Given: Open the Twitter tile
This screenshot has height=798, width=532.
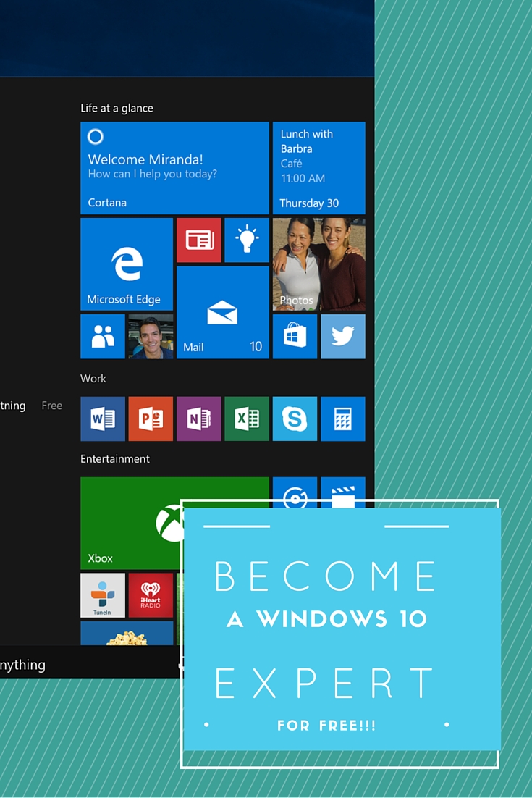Looking at the screenshot, I should coord(343,336).
